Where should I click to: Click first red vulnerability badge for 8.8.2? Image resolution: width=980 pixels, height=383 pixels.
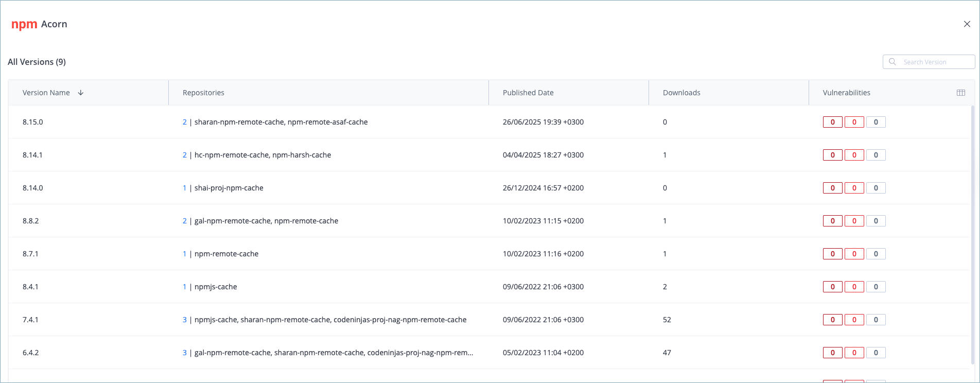(833, 221)
